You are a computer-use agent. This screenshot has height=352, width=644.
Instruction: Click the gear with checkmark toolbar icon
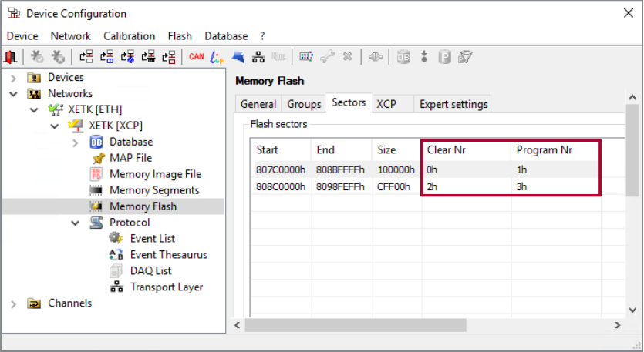37,57
